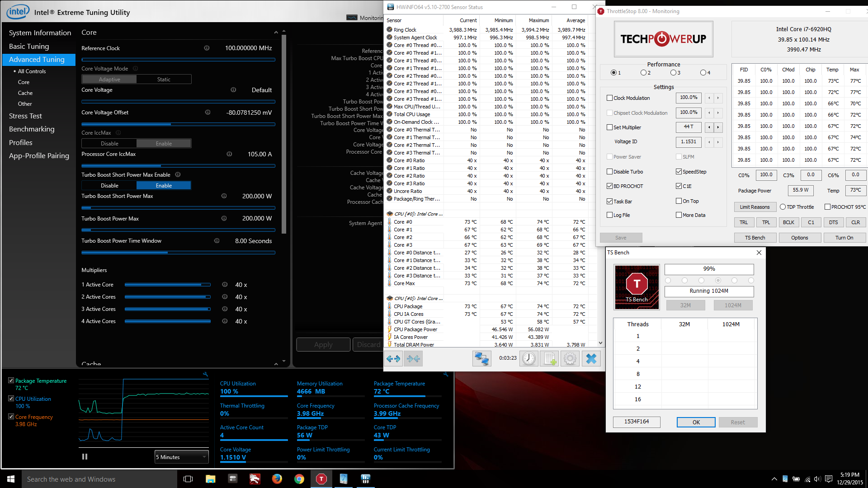The image size is (868, 488).
Task: Select Cache under Advanced Tuning
Action: [x=25, y=93]
